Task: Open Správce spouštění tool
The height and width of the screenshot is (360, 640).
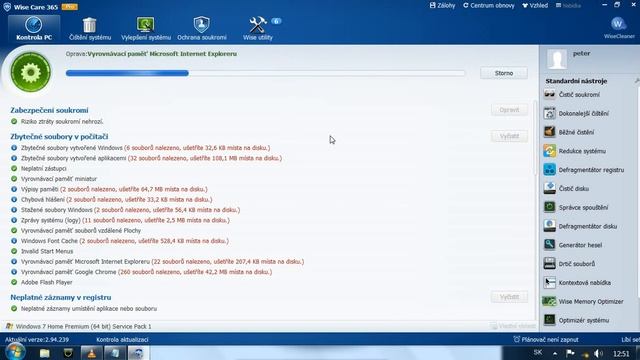Action: point(576,207)
